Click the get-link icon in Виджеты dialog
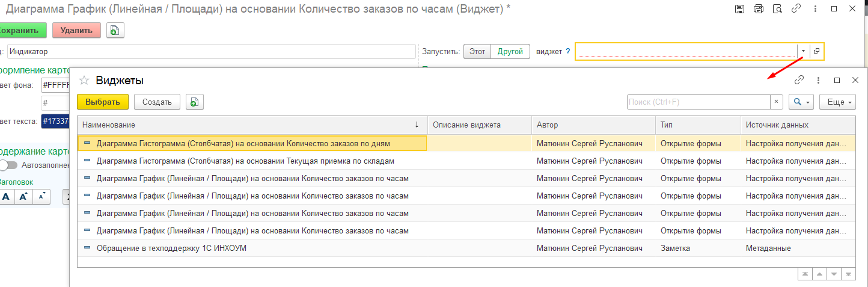 tap(799, 80)
